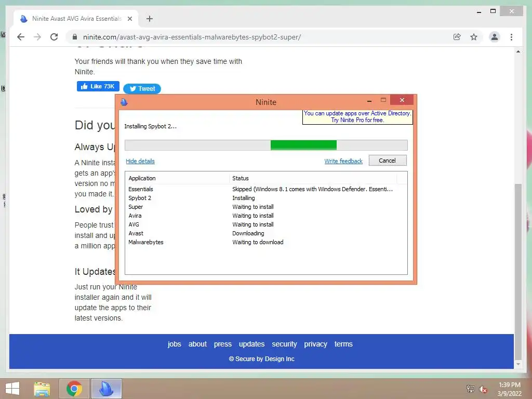Click the Status column header

(313, 178)
